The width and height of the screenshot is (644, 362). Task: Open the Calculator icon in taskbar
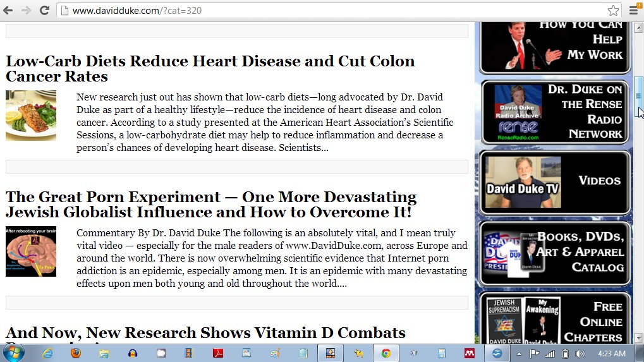(442, 353)
